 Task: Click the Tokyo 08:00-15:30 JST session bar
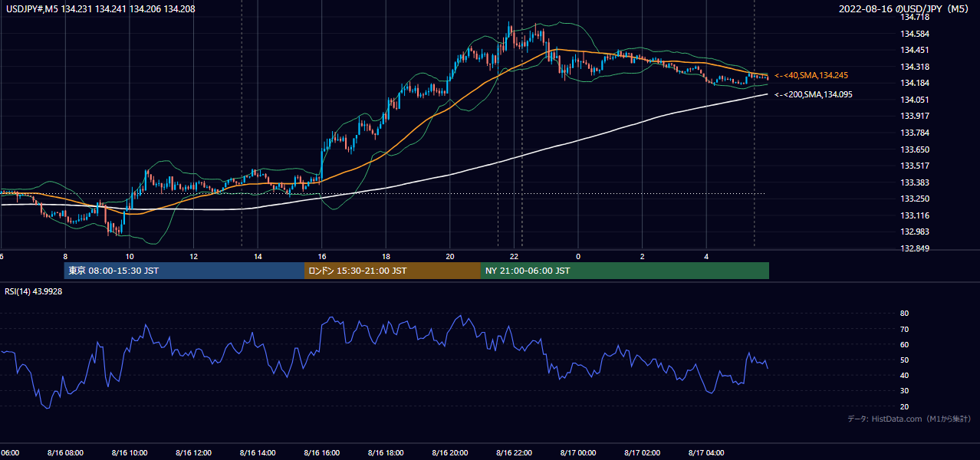pos(184,271)
